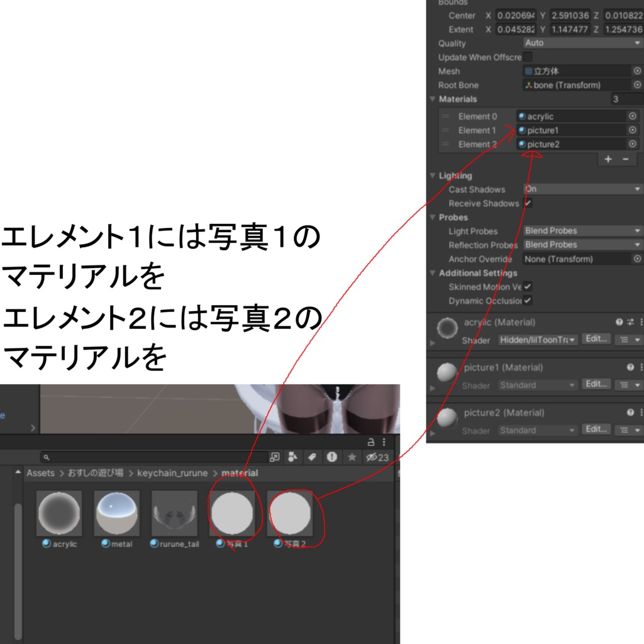Click the Edit button on picture1 material
644x644 pixels.
coord(596,384)
